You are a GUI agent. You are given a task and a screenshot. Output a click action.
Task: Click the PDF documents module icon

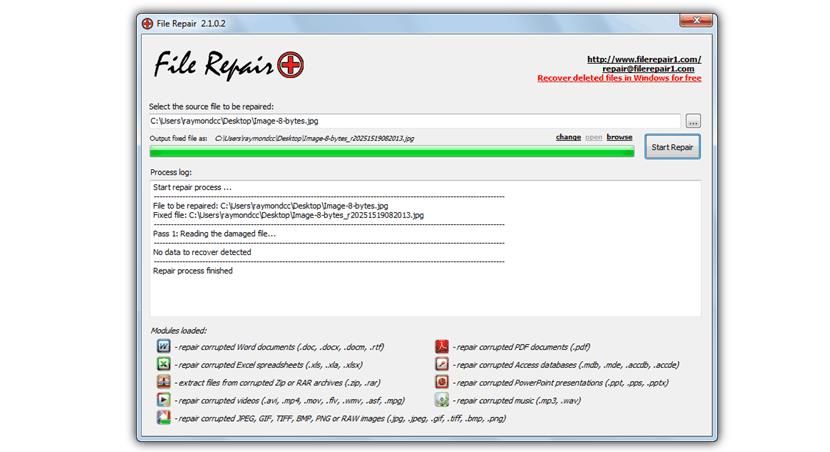[x=441, y=346]
